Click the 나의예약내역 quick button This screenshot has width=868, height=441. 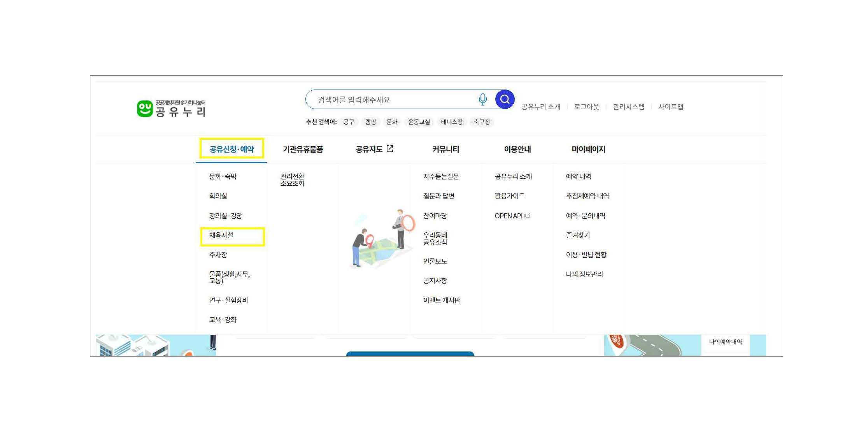(x=725, y=342)
